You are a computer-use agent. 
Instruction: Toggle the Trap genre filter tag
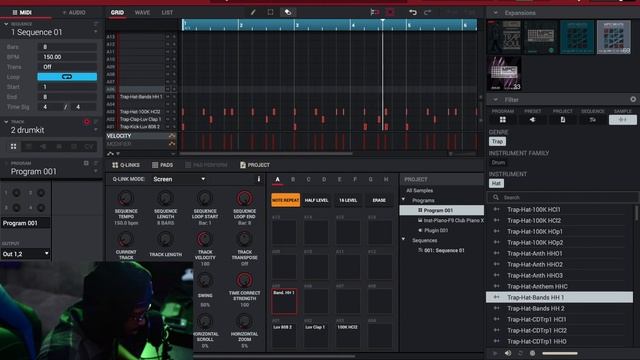pos(497,141)
